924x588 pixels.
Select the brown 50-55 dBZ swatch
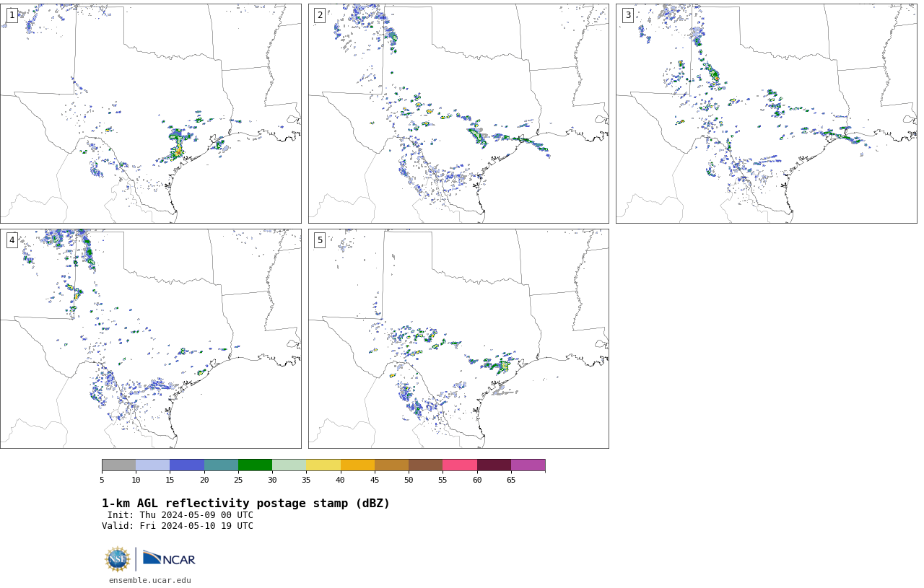tap(426, 465)
